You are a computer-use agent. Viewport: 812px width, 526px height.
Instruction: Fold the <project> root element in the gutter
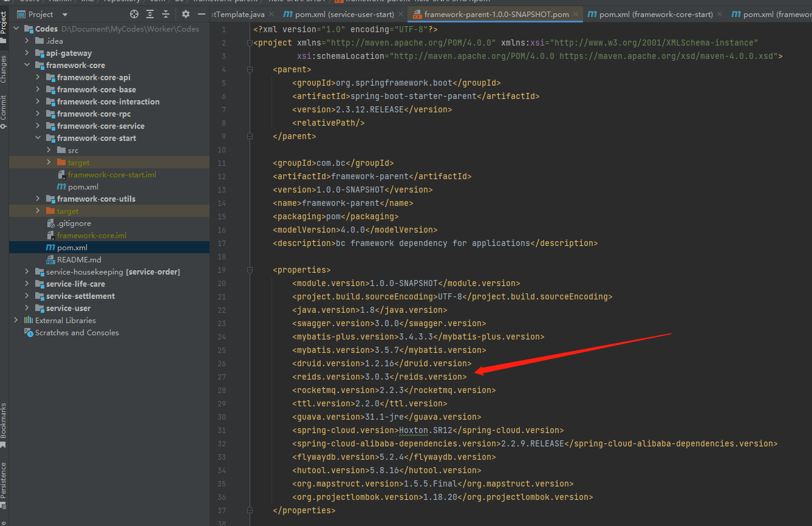[x=248, y=43]
